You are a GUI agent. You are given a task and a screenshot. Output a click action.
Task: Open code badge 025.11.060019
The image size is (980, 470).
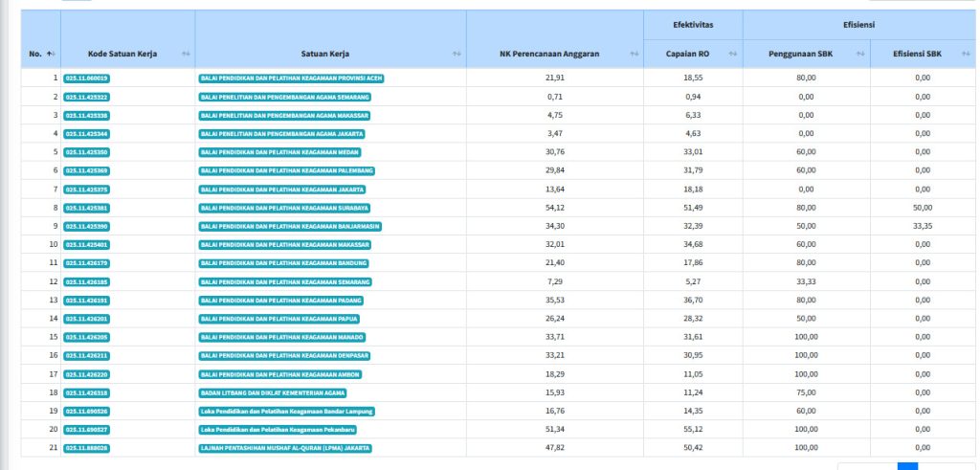coord(87,78)
